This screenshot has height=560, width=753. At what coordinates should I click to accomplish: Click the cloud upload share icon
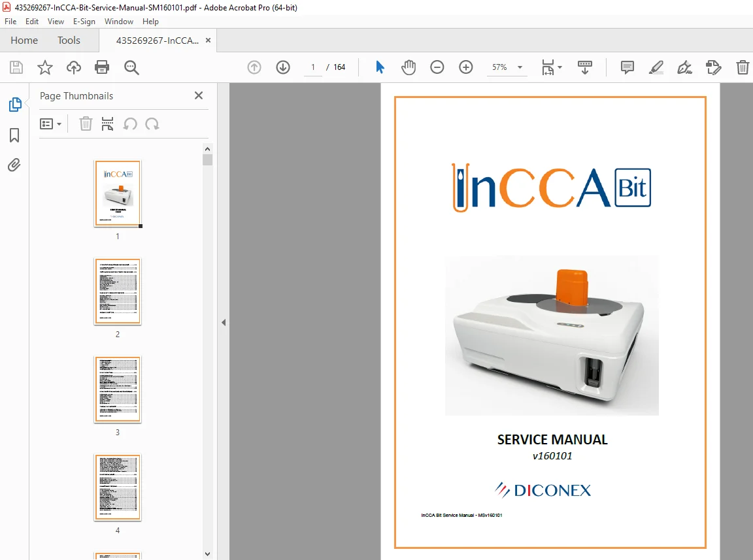73,67
